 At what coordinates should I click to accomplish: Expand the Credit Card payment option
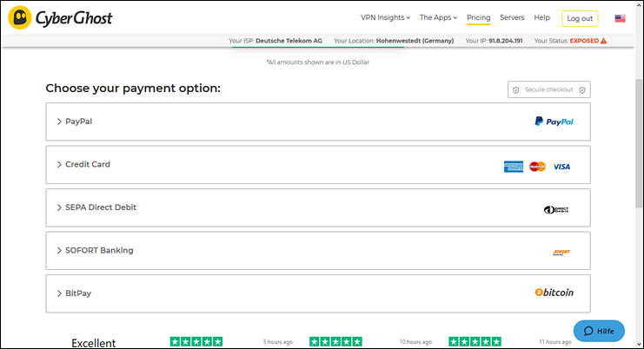click(x=318, y=164)
